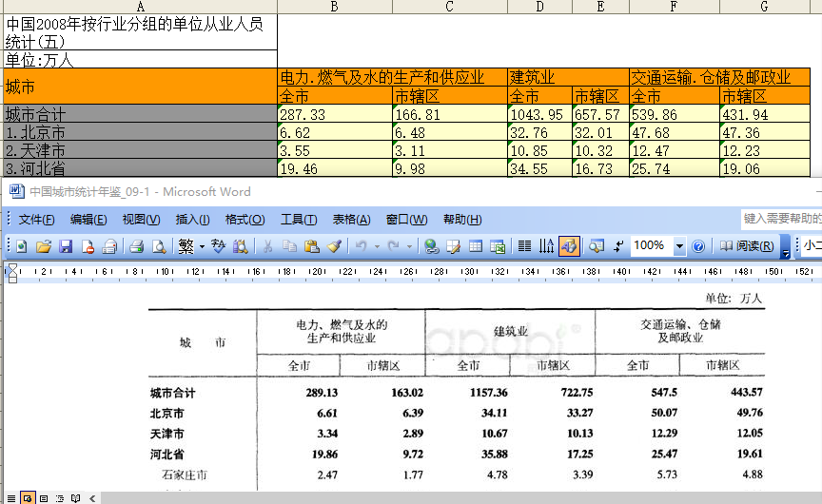822x504 pixels.
Task: Switch to Reading Layout view icon
Action: pos(75,498)
